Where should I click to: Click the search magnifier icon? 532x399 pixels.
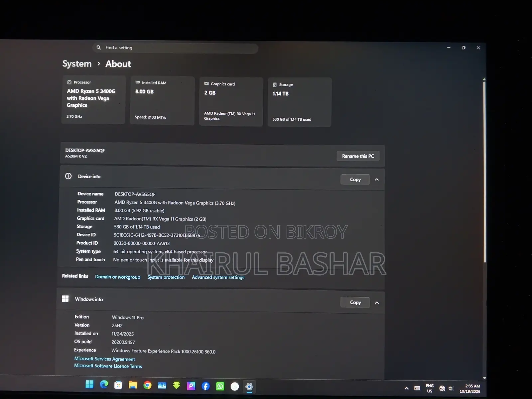[99, 48]
